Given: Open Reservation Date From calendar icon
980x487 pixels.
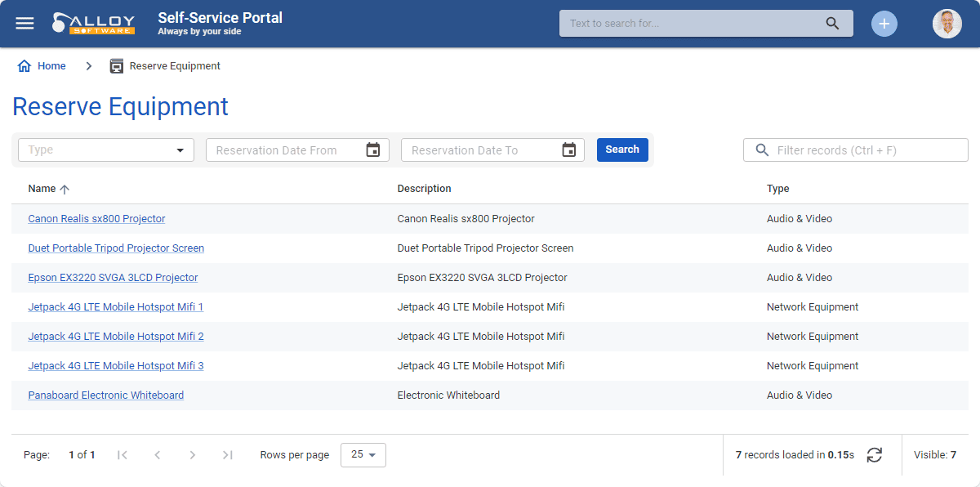Looking at the screenshot, I should click(x=373, y=150).
